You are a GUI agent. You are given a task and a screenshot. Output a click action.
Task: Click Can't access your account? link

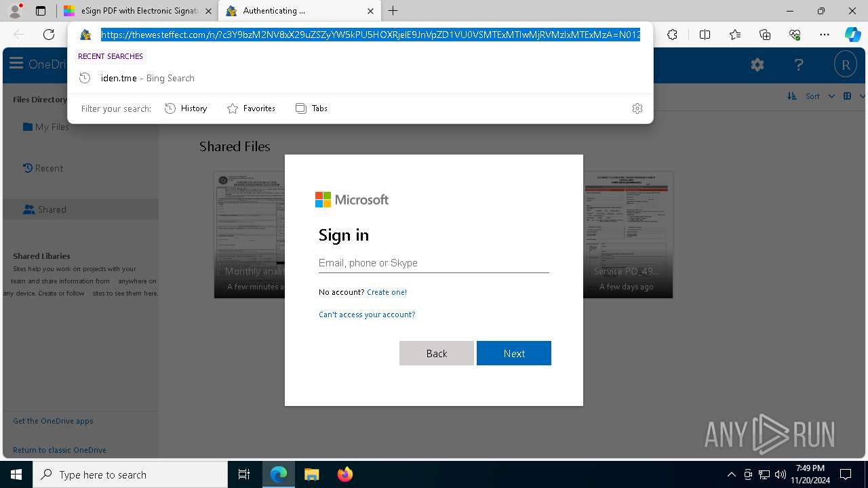(x=367, y=314)
